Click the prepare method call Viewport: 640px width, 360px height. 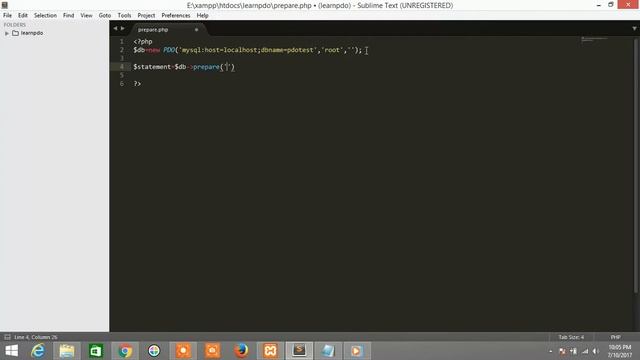206,67
